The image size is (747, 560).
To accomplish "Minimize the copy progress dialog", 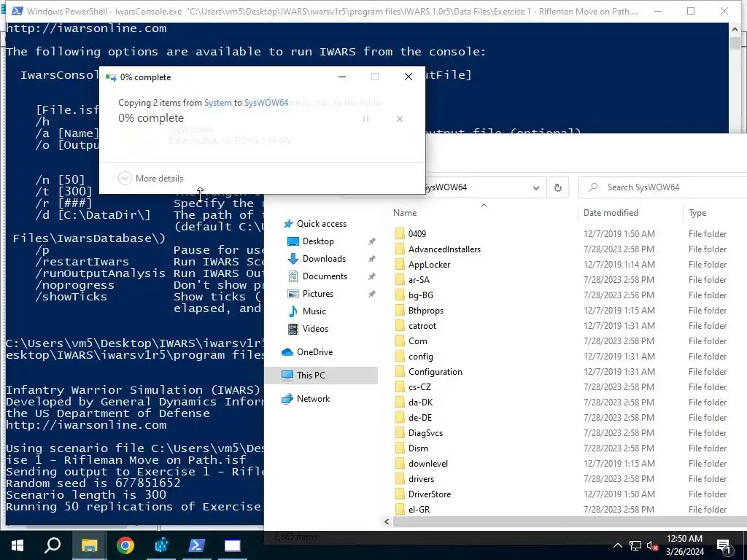I will pos(342,77).
